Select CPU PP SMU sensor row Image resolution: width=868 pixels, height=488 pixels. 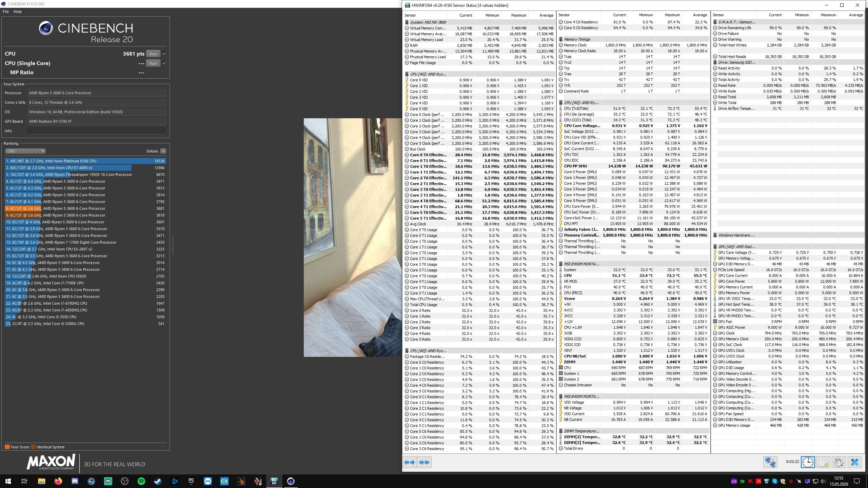tap(633, 166)
